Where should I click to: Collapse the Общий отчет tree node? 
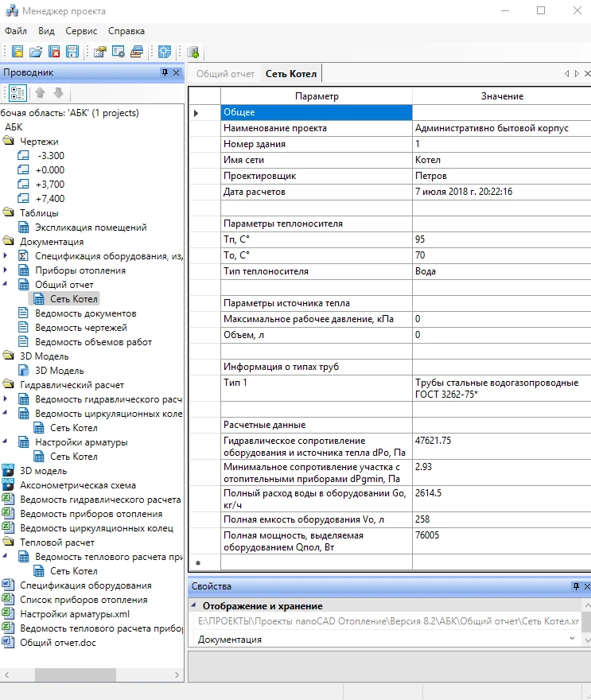6,285
